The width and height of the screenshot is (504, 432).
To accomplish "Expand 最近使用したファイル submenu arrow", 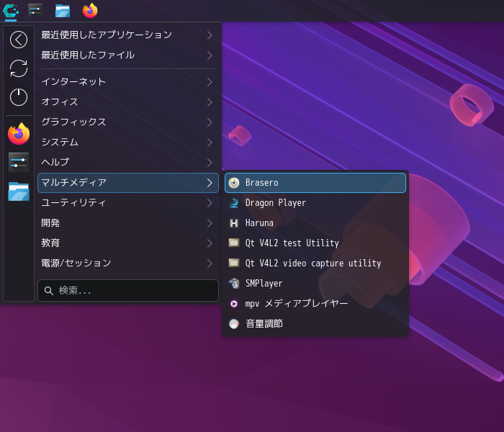I will point(210,55).
